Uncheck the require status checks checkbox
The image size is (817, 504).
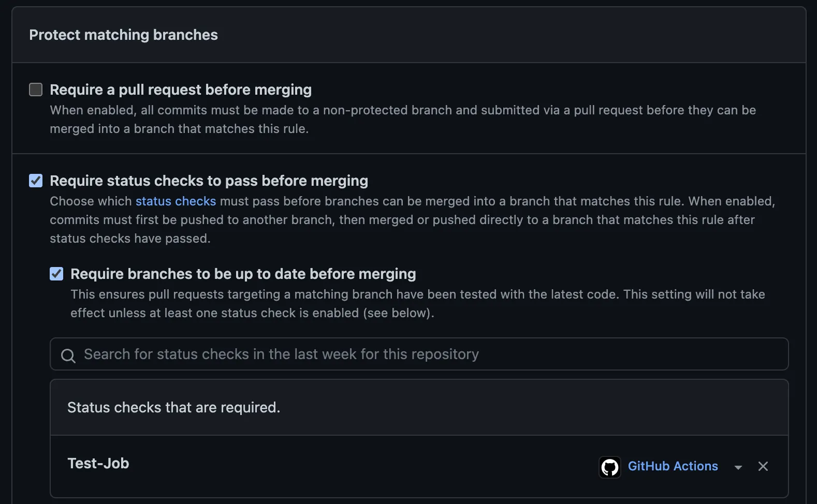(36, 181)
